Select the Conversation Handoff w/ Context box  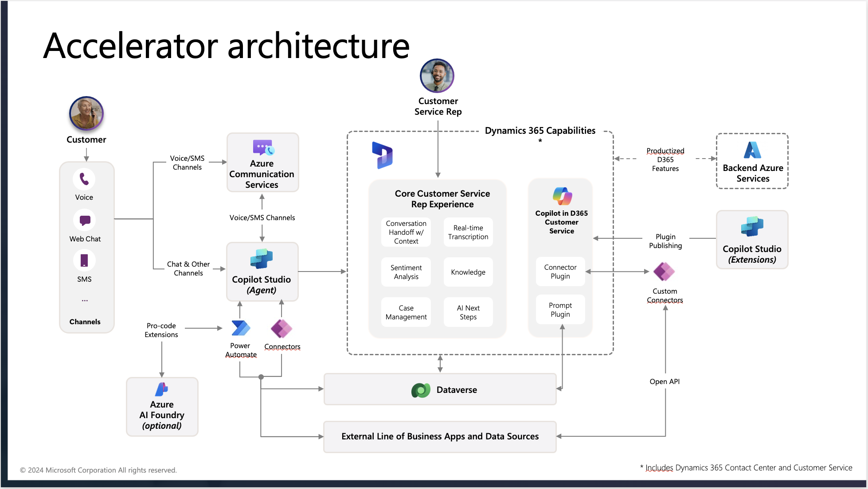tap(406, 232)
